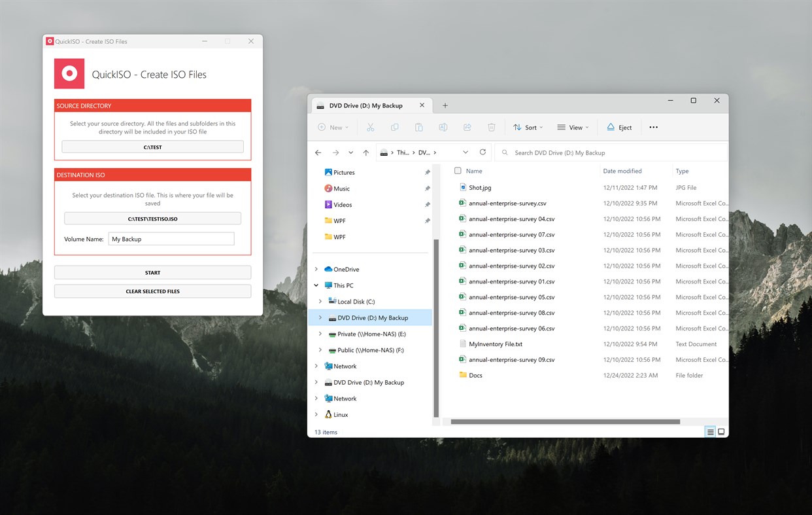Expand the Local Disk (C:) node

coord(320,302)
